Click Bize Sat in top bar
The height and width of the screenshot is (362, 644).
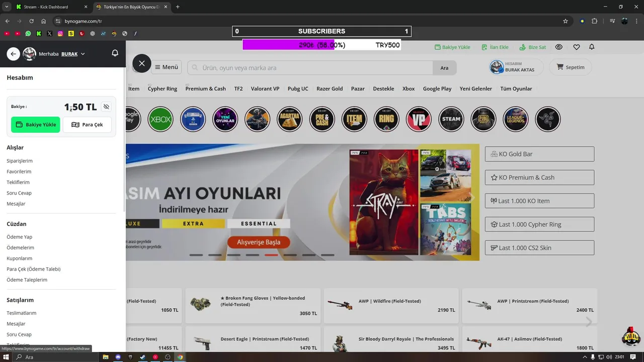tap(533, 47)
